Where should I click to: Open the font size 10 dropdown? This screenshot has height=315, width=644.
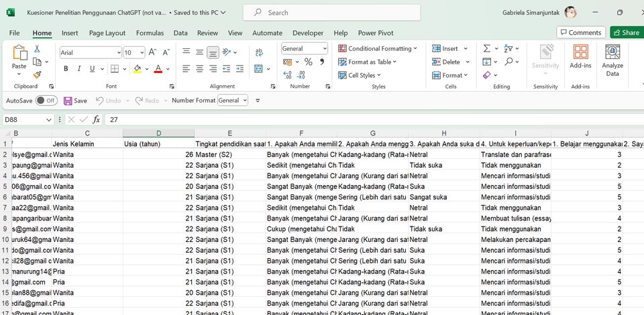pos(142,52)
